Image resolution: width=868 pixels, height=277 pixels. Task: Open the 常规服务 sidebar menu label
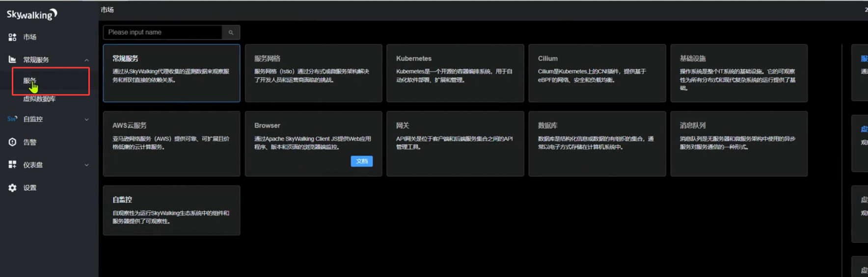coord(36,60)
